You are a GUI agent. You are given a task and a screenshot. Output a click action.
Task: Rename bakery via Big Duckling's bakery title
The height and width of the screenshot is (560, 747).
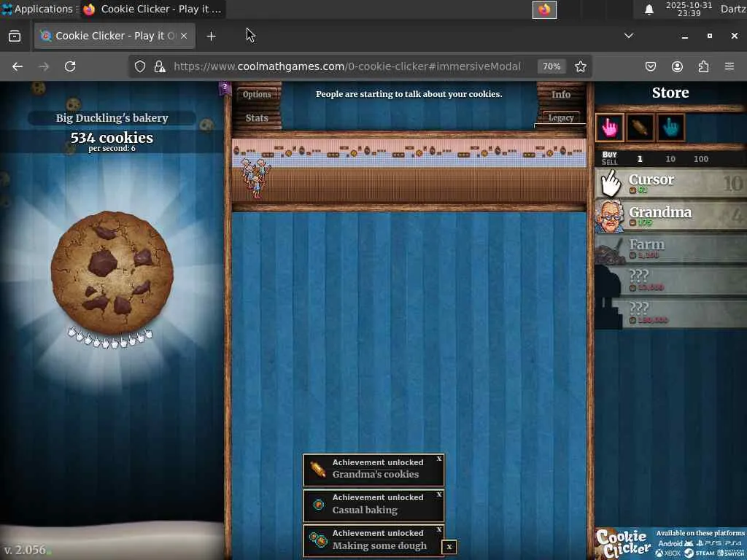[112, 118]
